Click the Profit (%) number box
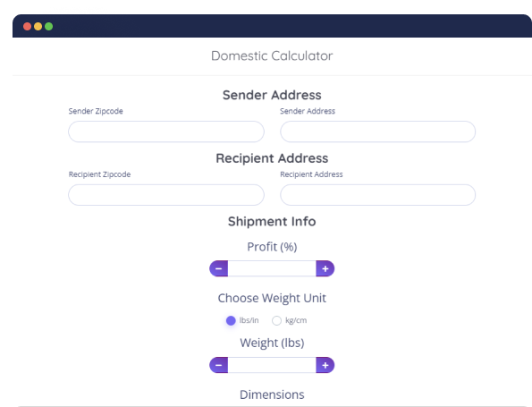Image resolution: width=532 pixels, height=407 pixels. 272,269
